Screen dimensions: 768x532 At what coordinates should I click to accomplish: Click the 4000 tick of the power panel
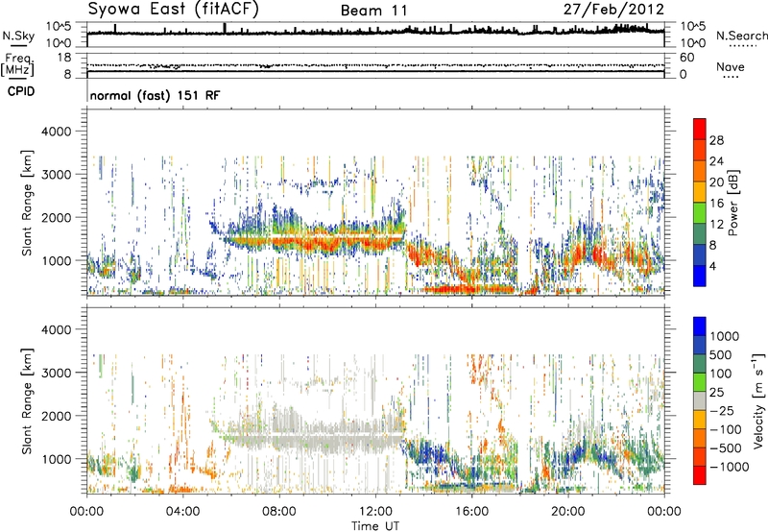point(56,132)
